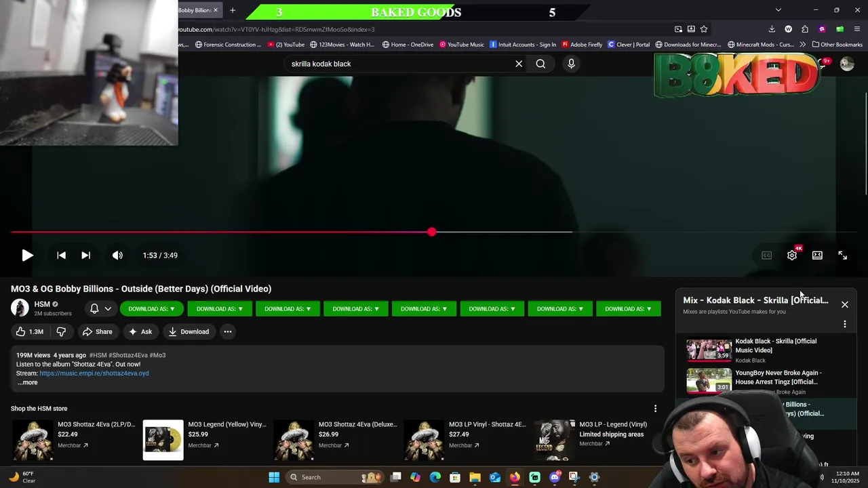The image size is (868, 488).
Task: Play the paused YouTube video
Action: tap(27, 256)
